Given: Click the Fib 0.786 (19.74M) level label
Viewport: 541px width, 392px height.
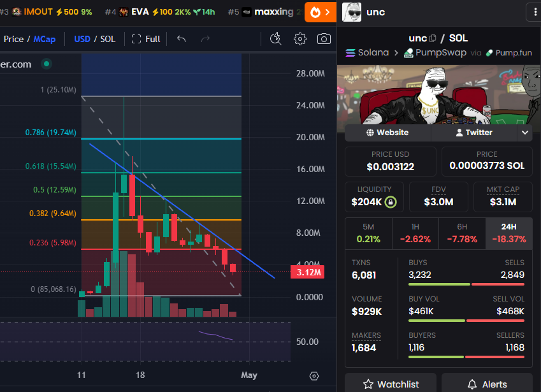Looking at the screenshot, I should tap(51, 133).
